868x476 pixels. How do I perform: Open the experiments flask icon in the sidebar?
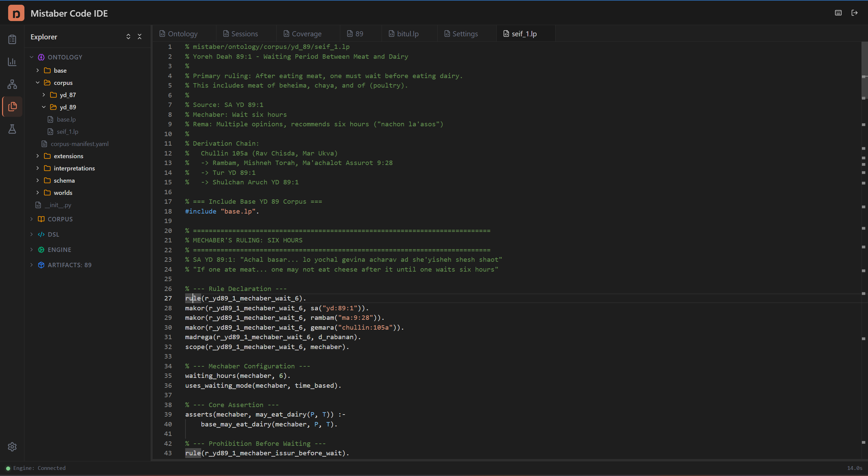pos(12,129)
